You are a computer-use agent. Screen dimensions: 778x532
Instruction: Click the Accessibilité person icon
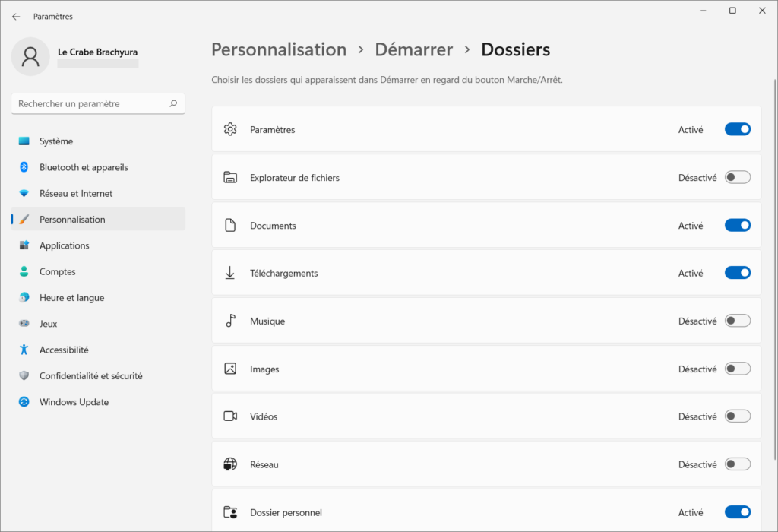(x=24, y=350)
